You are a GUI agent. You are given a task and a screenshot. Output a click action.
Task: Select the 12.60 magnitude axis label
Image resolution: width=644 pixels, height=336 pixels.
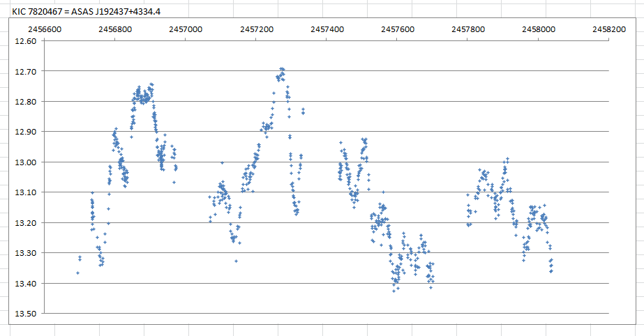point(25,41)
